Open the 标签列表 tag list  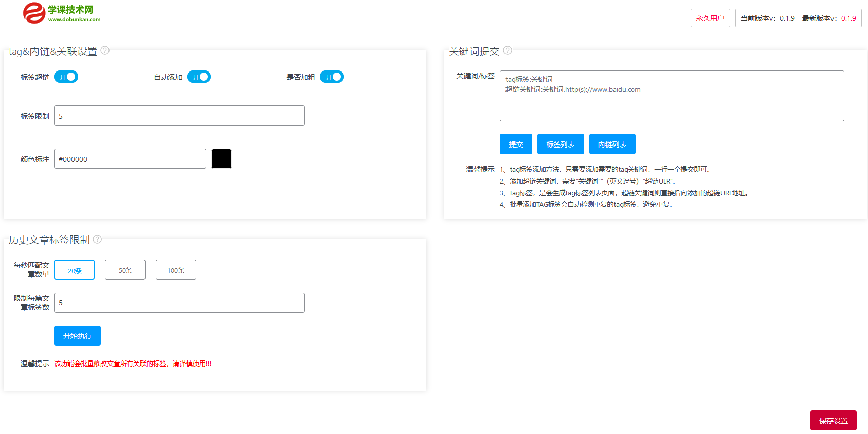pos(560,144)
